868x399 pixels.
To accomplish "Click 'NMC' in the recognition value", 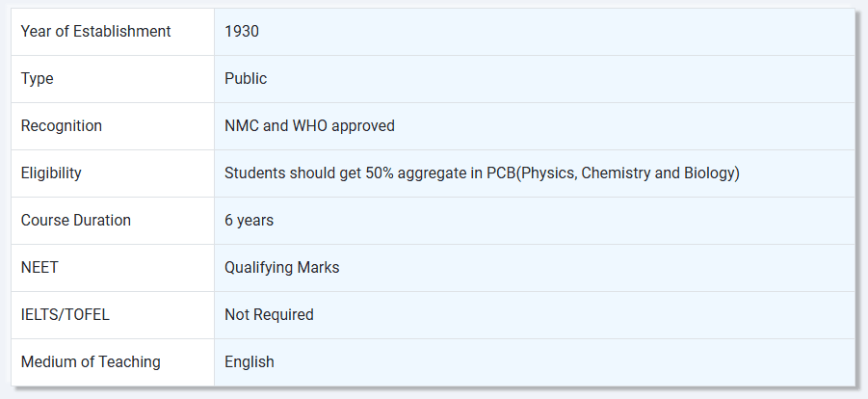I will [242, 126].
